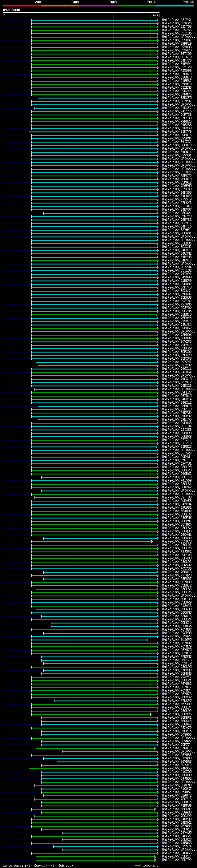Select hit label UniRef100_C3ZEN8

click(x=176, y=88)
